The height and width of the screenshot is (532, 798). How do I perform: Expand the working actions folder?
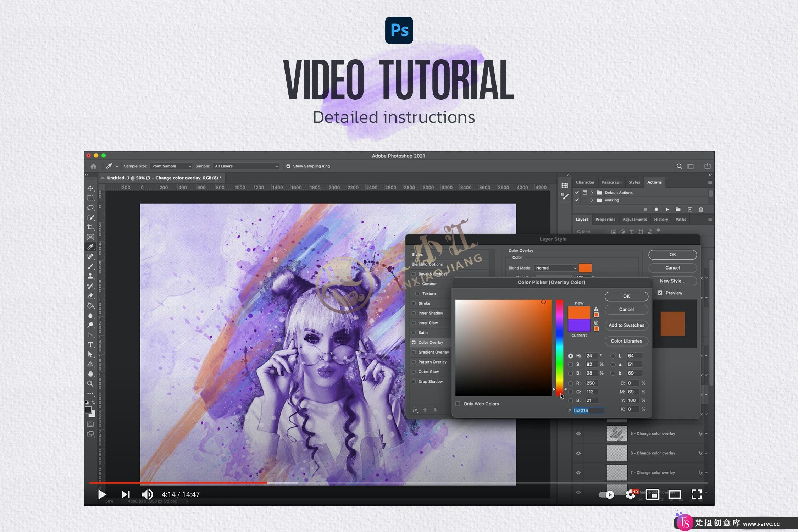(592, 200)
